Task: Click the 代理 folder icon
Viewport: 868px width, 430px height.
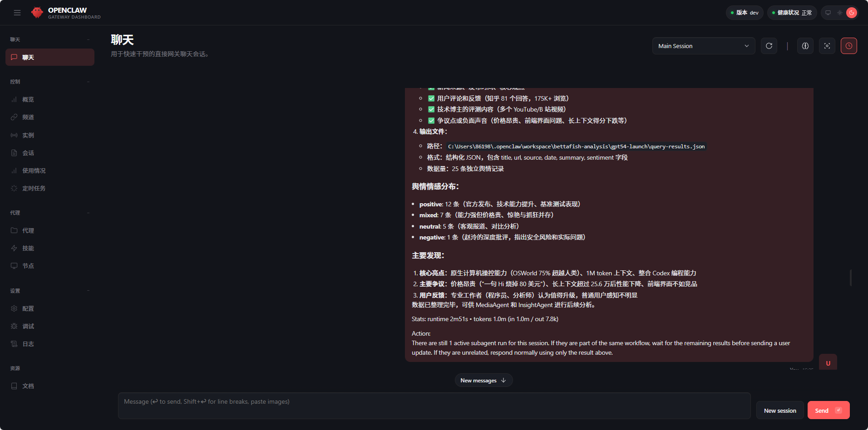Action: (14, 230)
